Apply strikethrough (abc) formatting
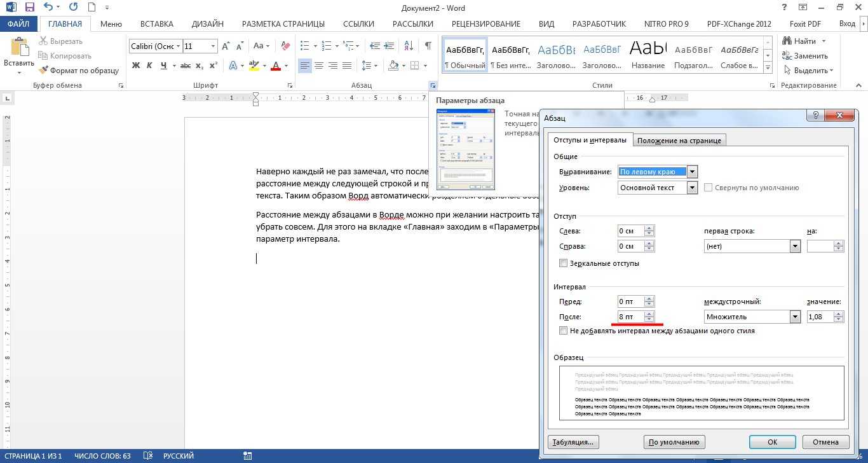 pos(186,66)
